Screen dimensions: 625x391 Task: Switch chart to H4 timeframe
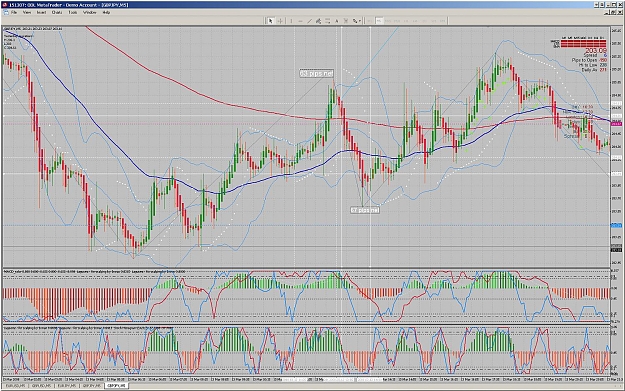click(415, 21)
